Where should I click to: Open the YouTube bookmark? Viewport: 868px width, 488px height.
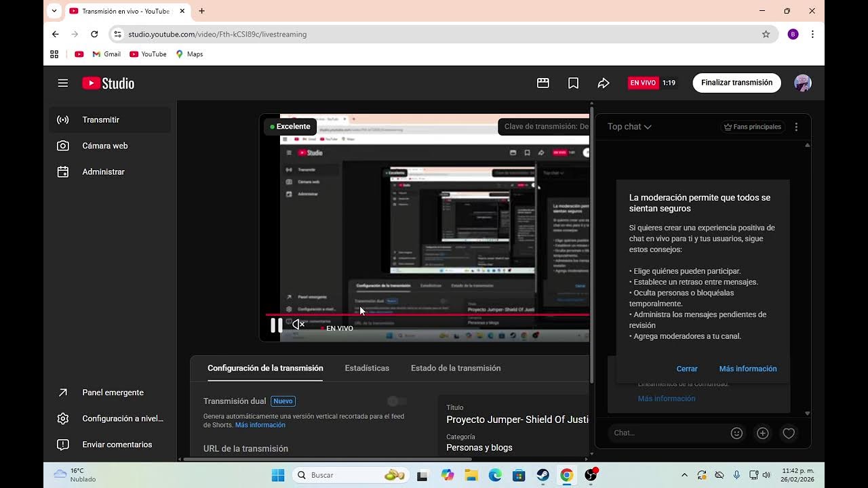click(x=148, y=54)
